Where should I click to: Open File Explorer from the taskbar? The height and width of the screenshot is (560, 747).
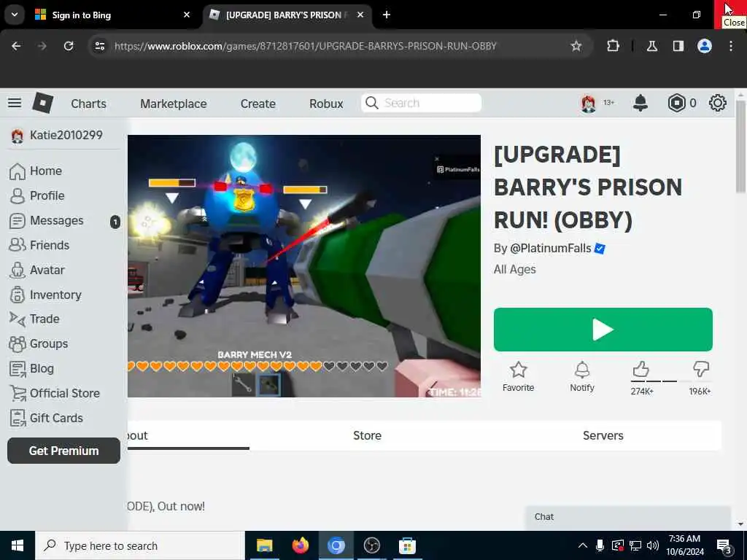point(264,545)
